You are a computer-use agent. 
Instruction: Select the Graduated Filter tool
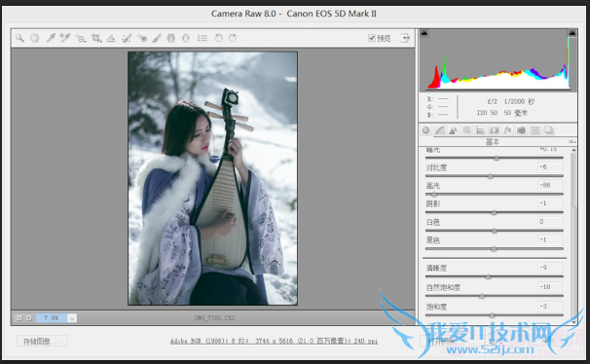point(170,38)
